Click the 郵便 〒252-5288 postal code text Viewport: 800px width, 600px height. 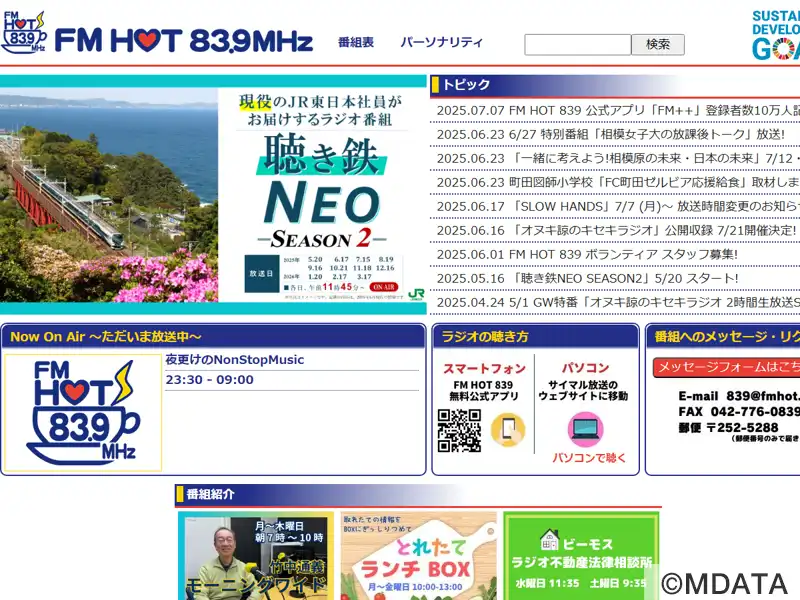729,428
